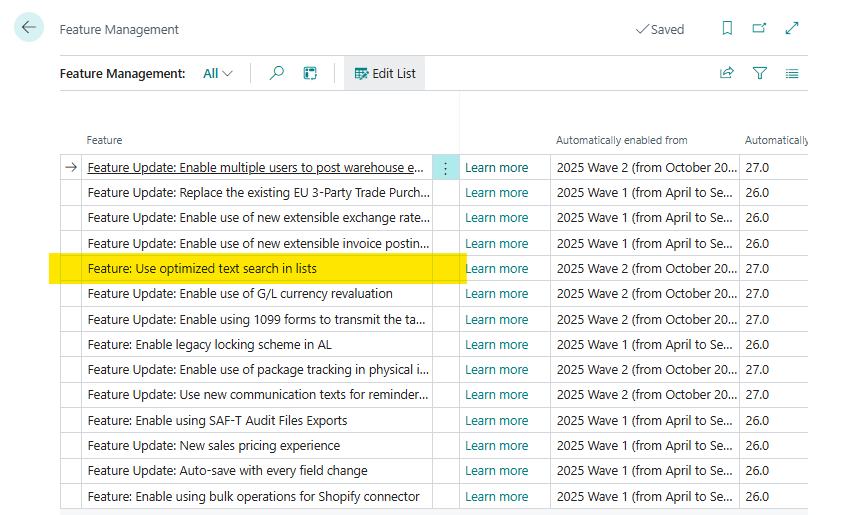Click the bookmark icon
The height and width of the screenshot is (515, 867).
point(727,29)
